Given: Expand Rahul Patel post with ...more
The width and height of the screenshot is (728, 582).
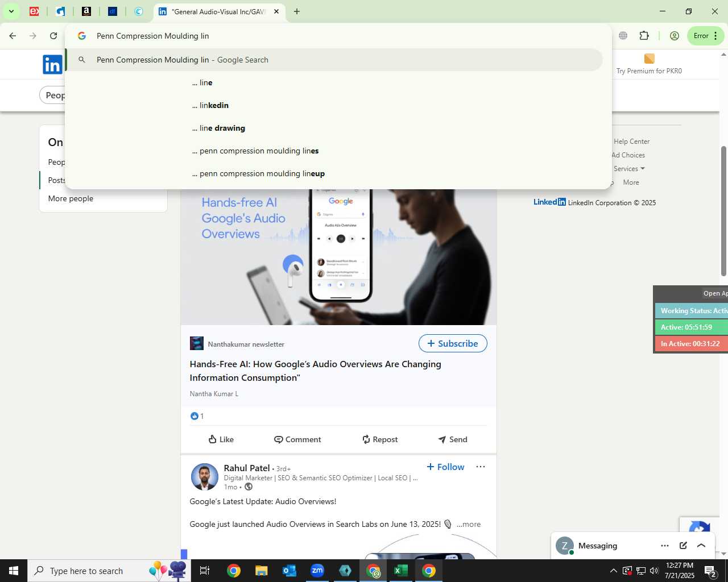Looking at the screenshot, I should pyautogui.click(x=469, y=524).
